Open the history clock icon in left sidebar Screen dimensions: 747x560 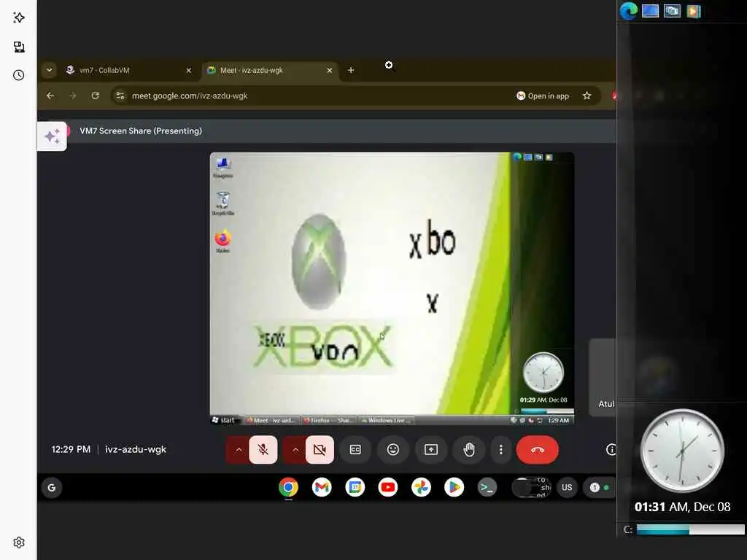(18, 75)
